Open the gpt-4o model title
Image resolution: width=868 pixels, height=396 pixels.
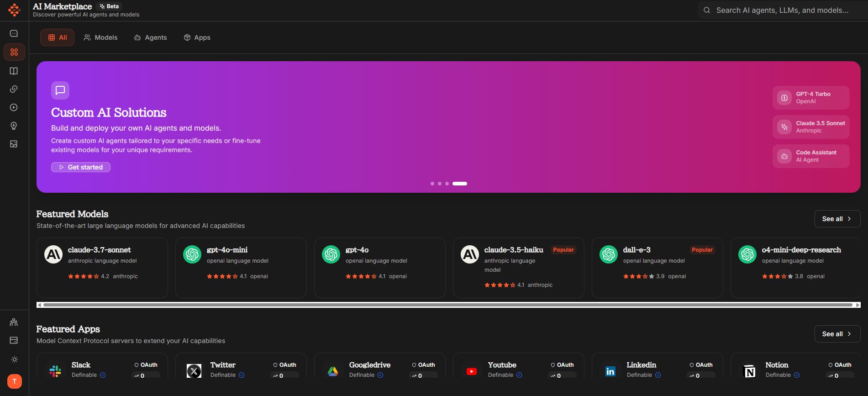point(357,250)
